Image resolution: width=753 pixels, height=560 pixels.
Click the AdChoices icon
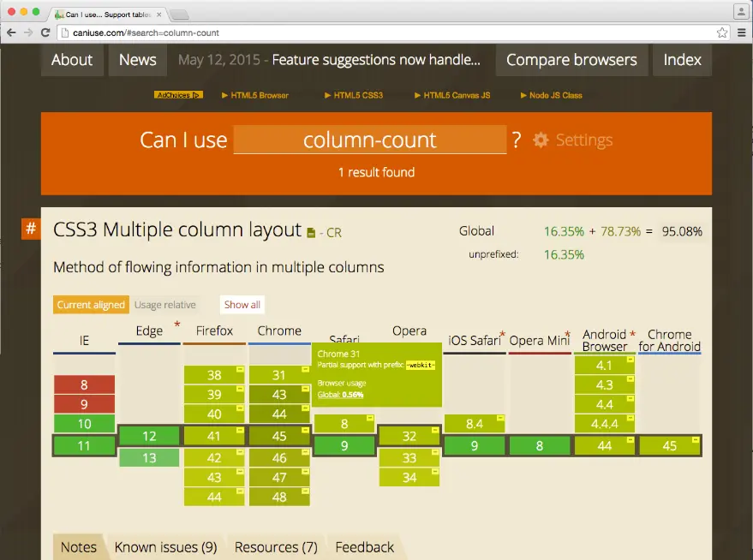(x=178, y=95)
